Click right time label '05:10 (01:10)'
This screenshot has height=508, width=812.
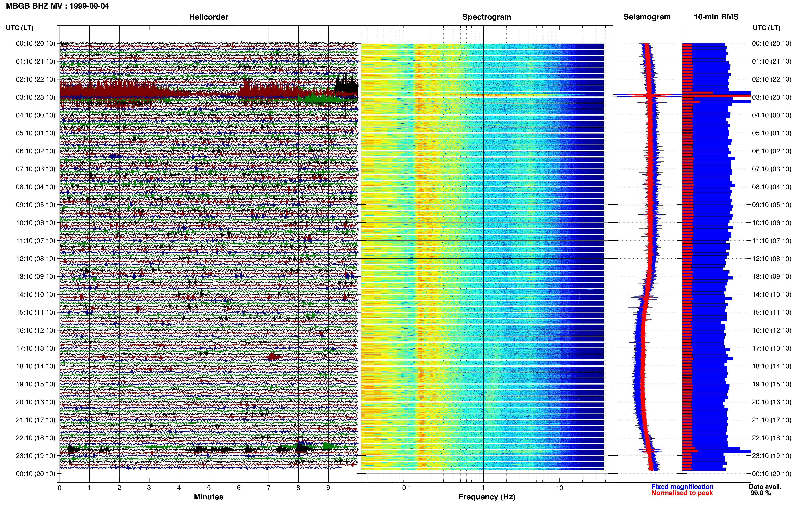click(x=772, y=133)
